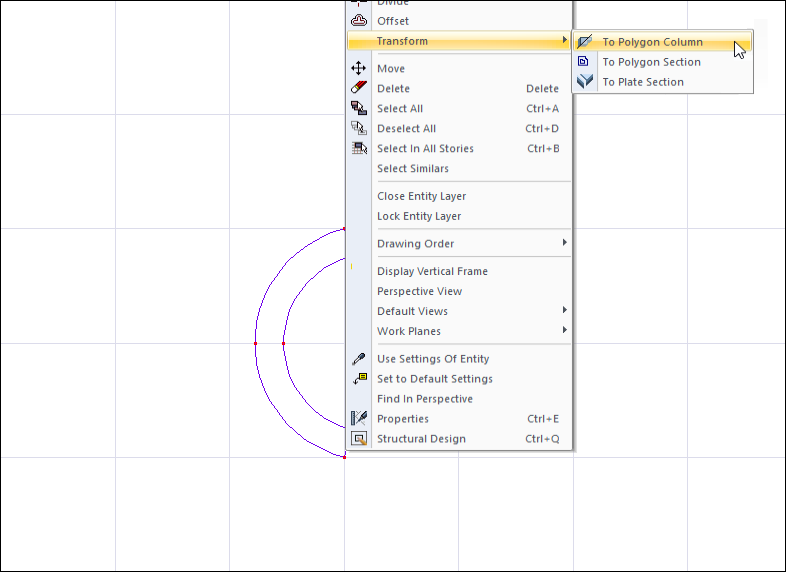
Task: Click the Use Settings Of Entity eyedropper icon
Action: [x=359, y=358]
